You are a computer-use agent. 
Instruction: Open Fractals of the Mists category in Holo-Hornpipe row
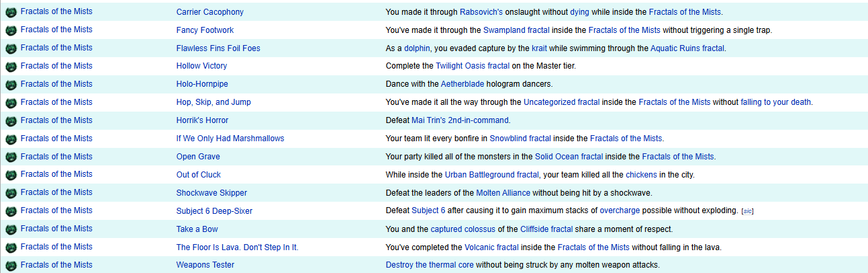click(56, 83)
